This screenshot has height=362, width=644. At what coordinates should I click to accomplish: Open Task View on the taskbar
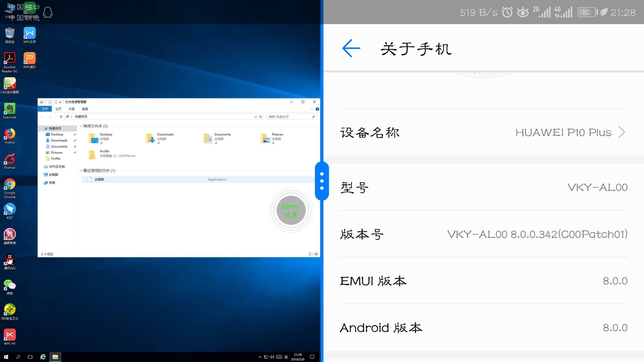point(30,357)
